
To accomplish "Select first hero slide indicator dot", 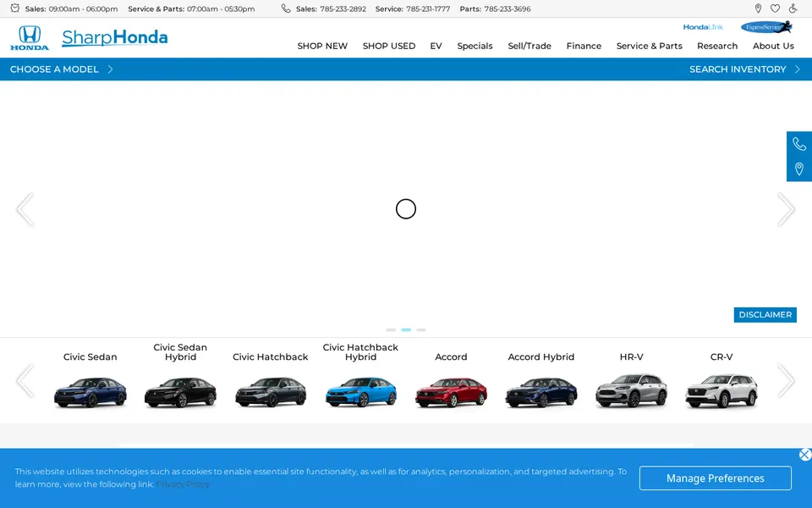I will click(391, 329).
